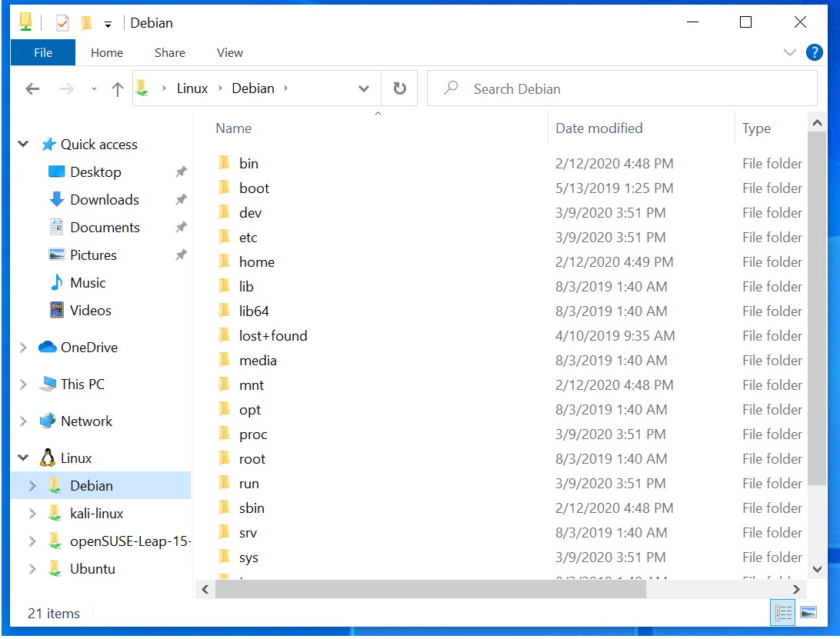Image resolution: width=840 pixels, height=639 pixels.
Task: Sort by the Type column header
Action: [x=756, y=128]
